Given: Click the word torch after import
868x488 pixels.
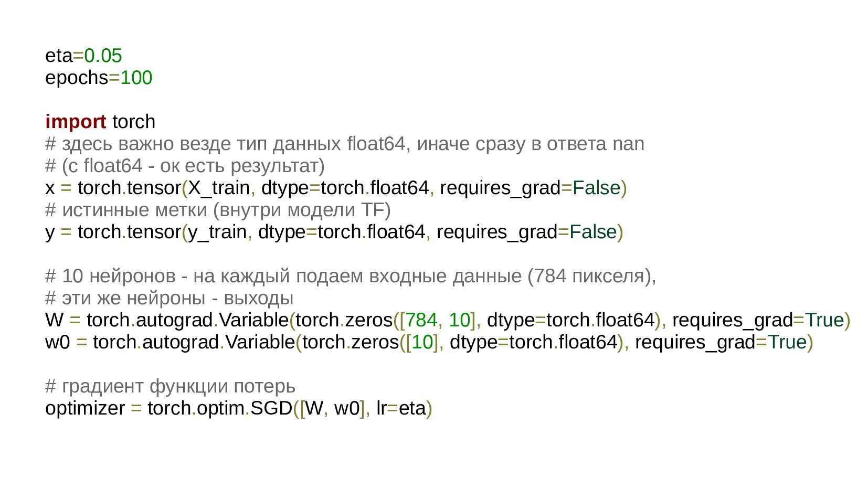Looking at the screenshot, I should pos(134,122).
